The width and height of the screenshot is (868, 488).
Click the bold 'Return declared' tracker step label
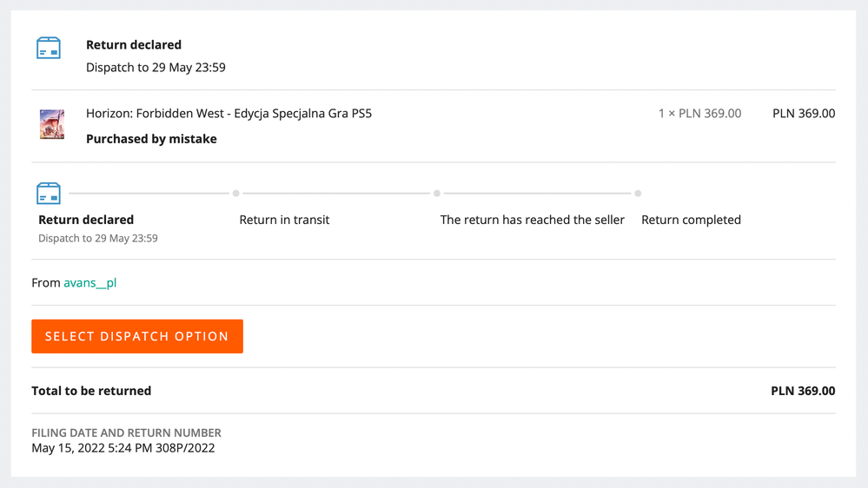click(x=86, y=220)
